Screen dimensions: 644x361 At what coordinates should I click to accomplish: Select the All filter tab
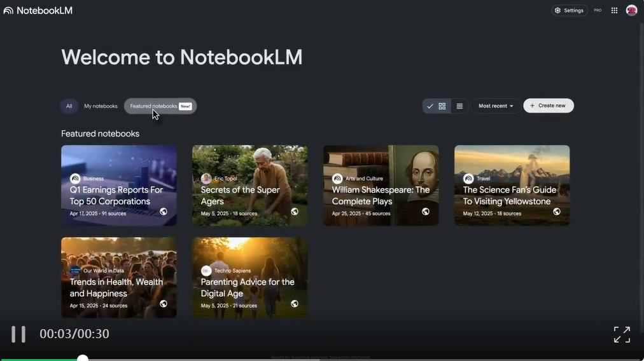69,106
